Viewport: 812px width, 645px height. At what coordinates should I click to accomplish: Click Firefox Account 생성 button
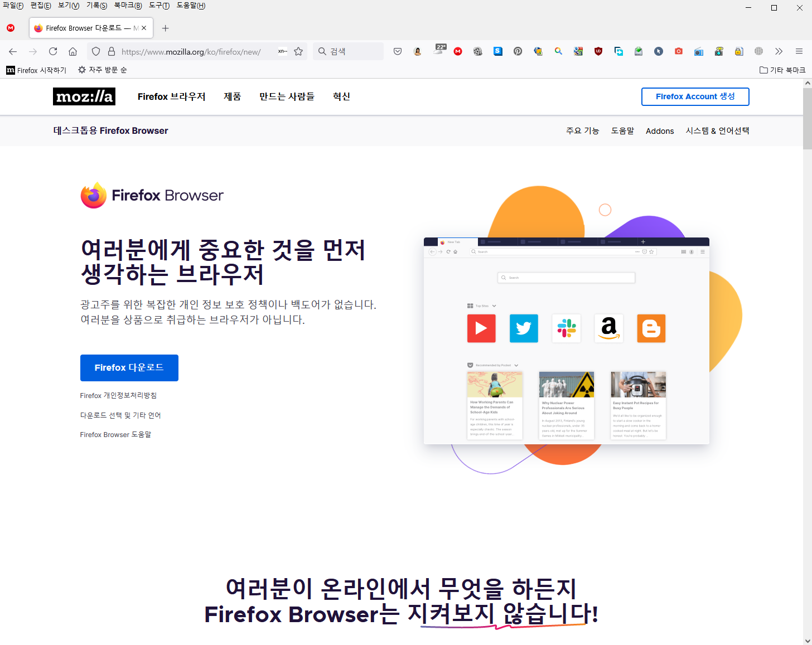[695, 96]
